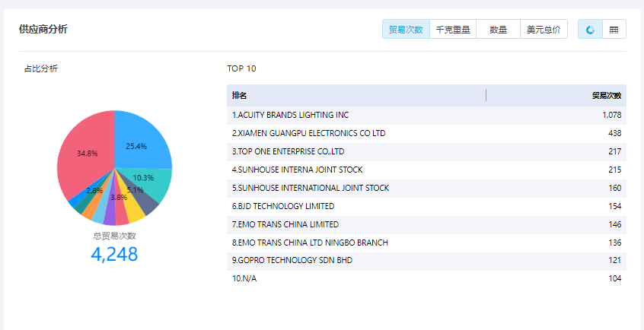
Task: Select the 千克重量 tab
Action: point(452,29)
